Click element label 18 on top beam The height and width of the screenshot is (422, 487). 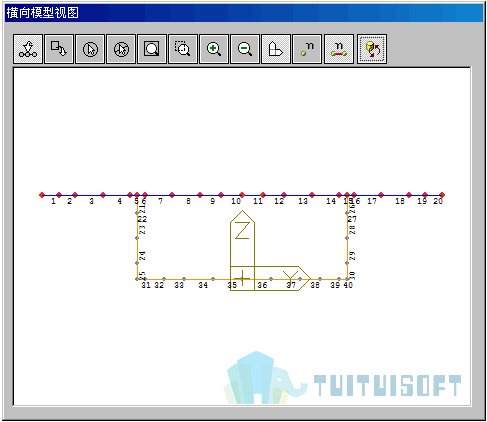(400, 201)
